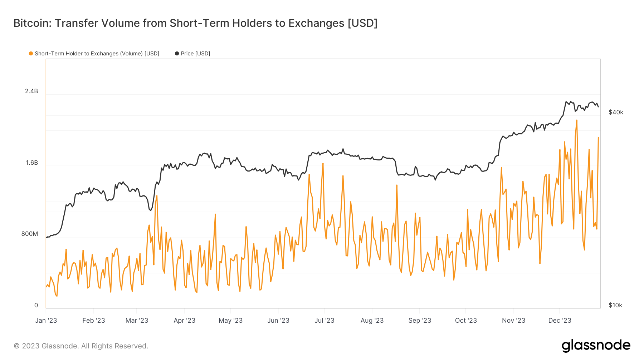Click the glassnode logo
The image size is (644, 362).
pos(596,346)
